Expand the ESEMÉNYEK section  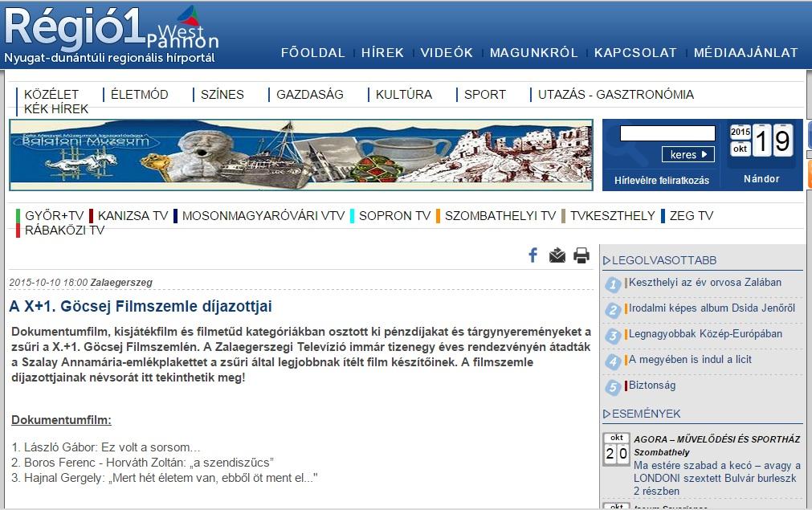point(643,414)
